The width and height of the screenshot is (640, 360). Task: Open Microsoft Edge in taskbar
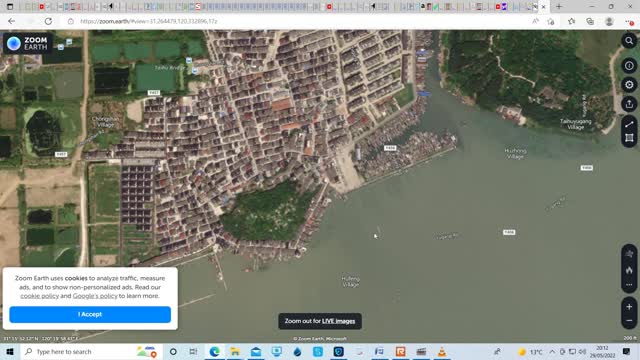click(214, 351)
